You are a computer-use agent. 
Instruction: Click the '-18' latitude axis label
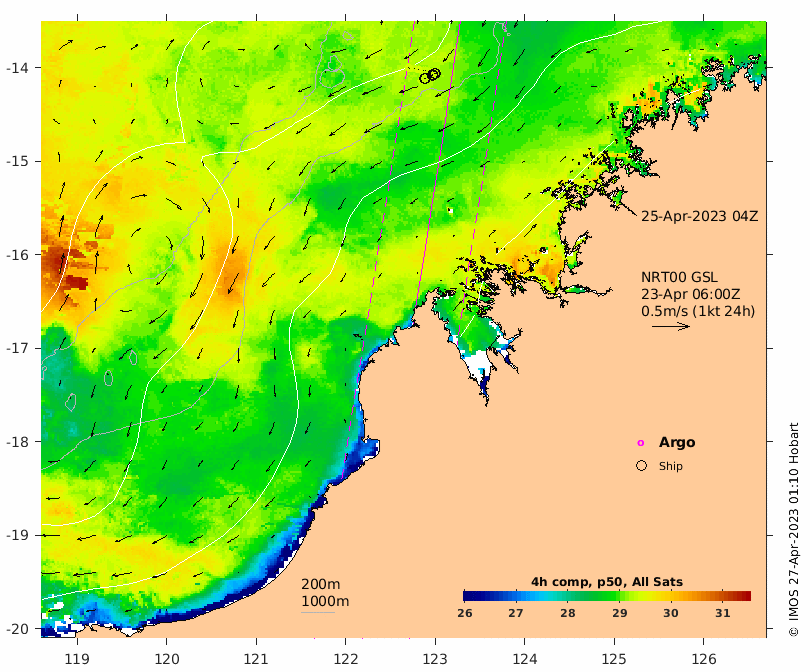pos(17,442)
